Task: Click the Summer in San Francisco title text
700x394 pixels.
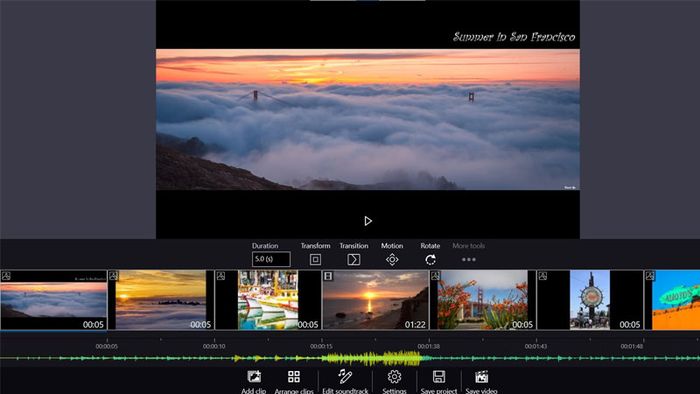Action: coord(514,37)
